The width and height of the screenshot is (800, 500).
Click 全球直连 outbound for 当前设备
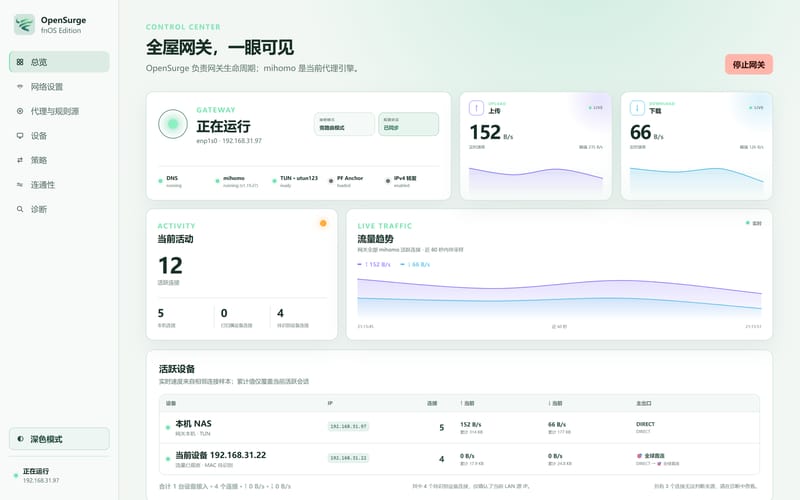click(651, 456)
